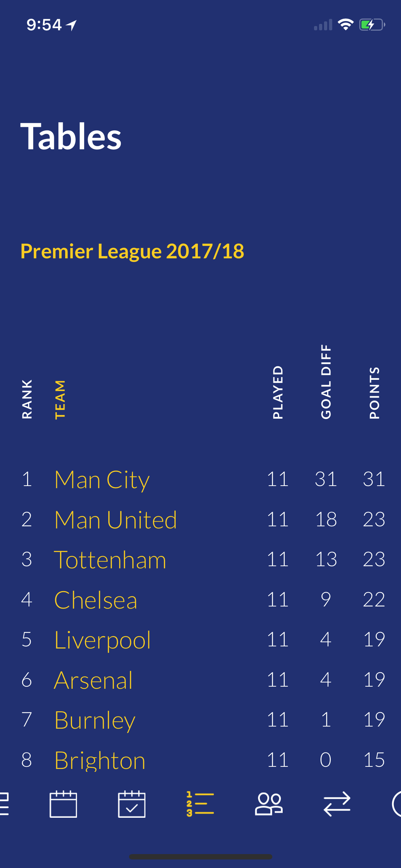Image resolution: width=401 pixels, height=868 pixels.
Task: Sort table by the RANK column header
Action: (27, 399)
